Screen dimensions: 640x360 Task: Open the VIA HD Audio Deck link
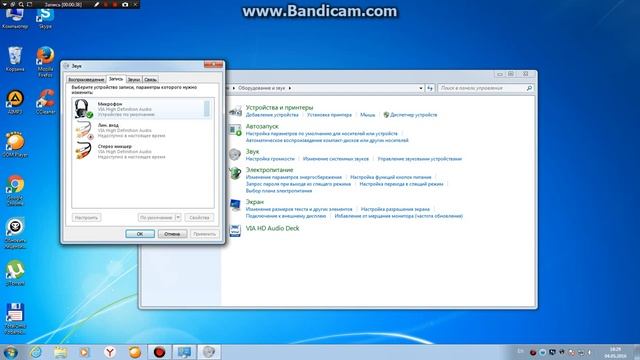click(x=272, y=229)
